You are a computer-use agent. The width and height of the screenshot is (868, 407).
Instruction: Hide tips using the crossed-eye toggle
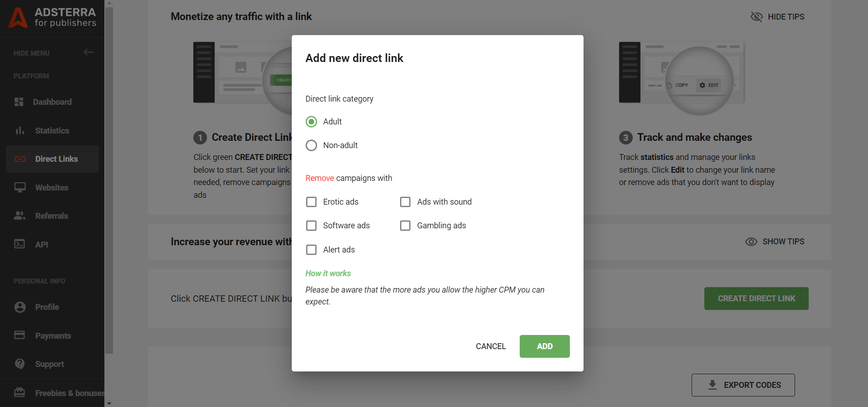point(757,16)
